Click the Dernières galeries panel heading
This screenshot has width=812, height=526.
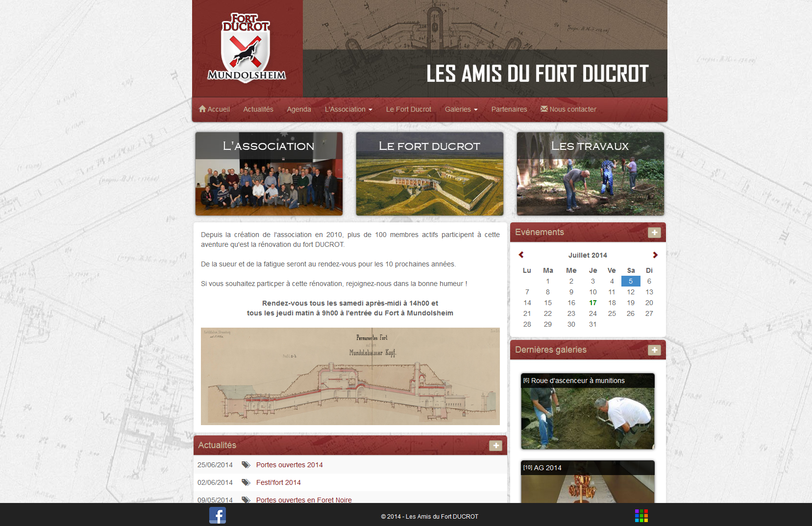[x=551, y=350]
